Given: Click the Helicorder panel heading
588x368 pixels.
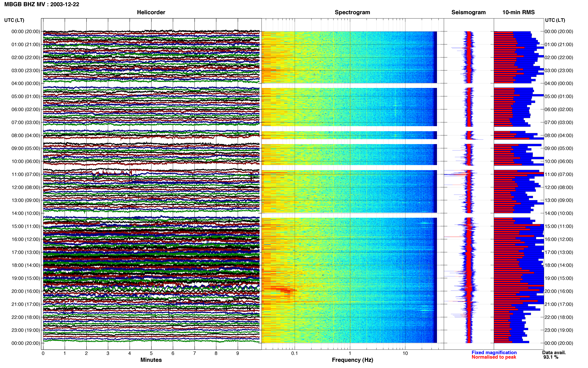Looking at the screenshot, I should click(x=151, y=12).
